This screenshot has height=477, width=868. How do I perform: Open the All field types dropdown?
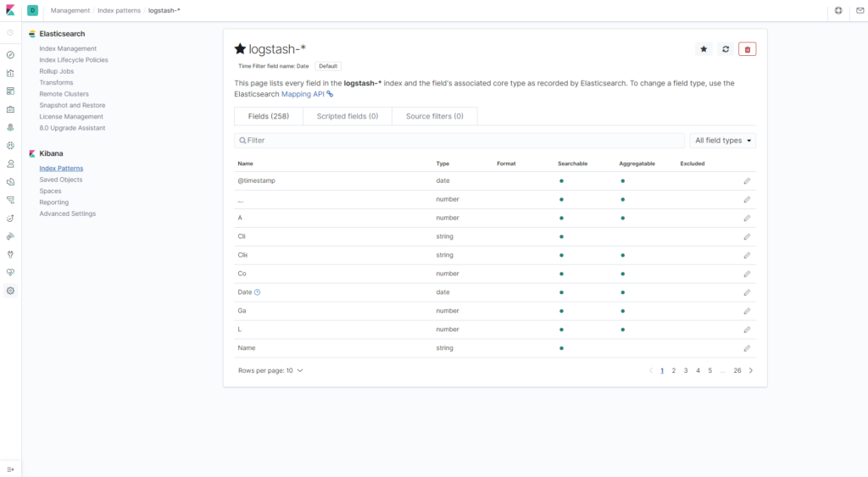pyautogui.click(x=722, y=141)
